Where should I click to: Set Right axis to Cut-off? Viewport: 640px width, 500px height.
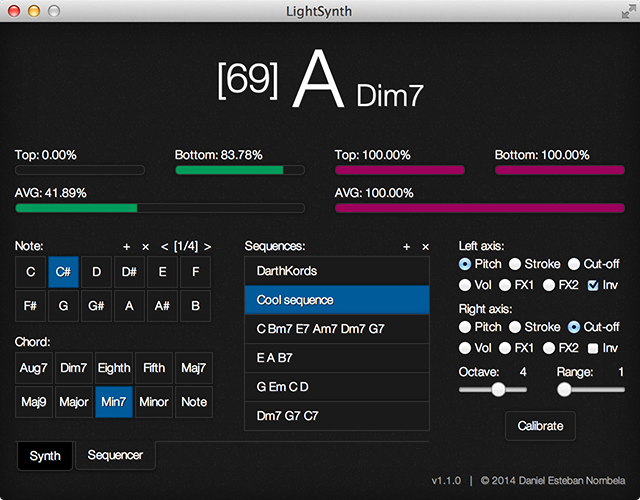574,327
